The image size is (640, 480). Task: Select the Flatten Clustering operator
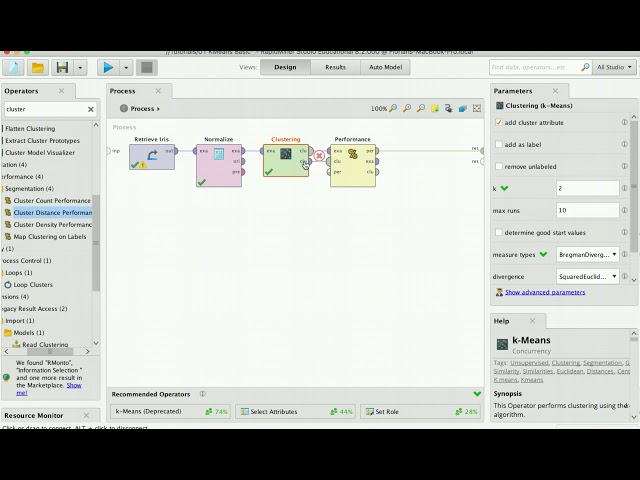30,129
